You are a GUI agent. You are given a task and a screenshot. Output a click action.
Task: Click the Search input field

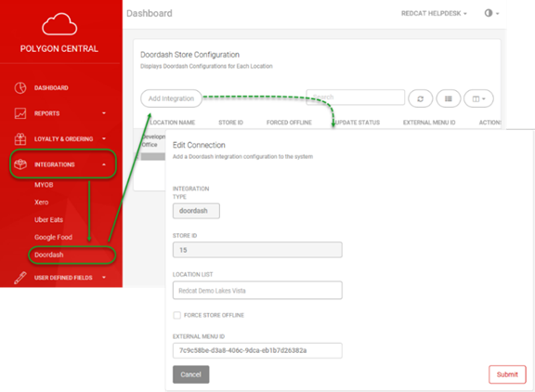[356, 98]
